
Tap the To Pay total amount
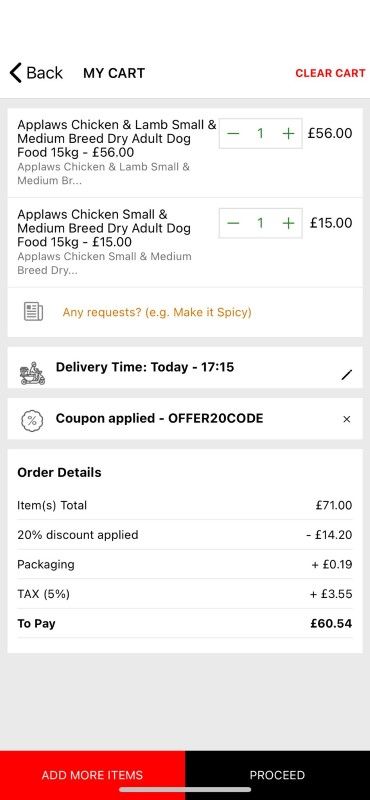(x=331, y=623)
